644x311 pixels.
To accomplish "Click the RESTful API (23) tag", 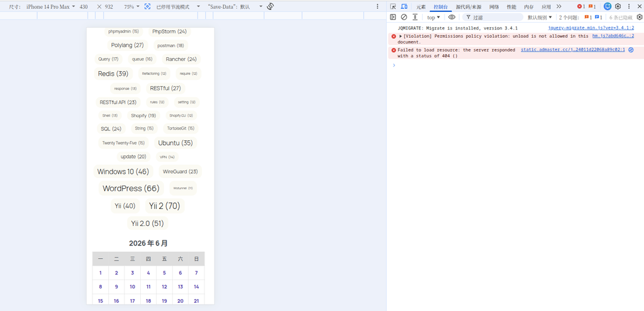I will coord(118,102).
